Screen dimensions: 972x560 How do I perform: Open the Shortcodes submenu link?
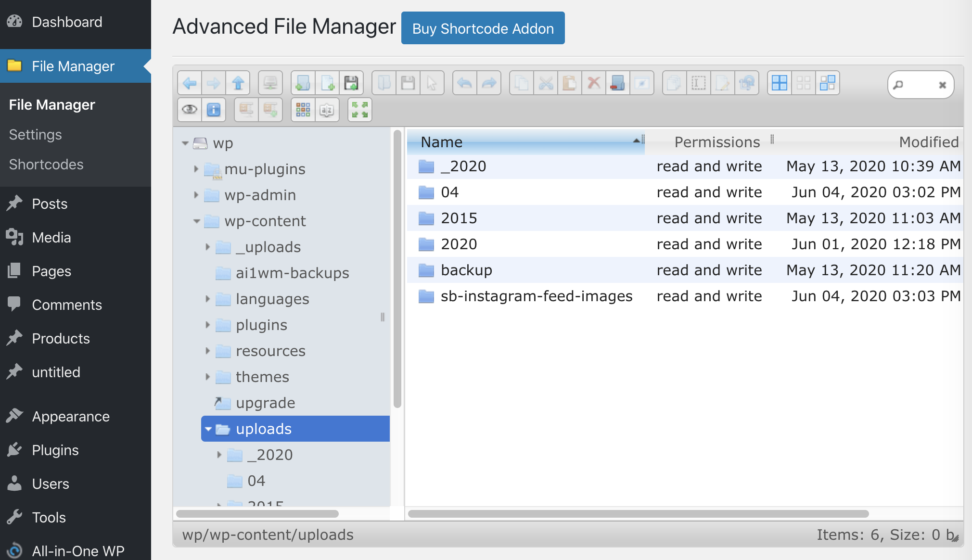click(x=46, y=165)
